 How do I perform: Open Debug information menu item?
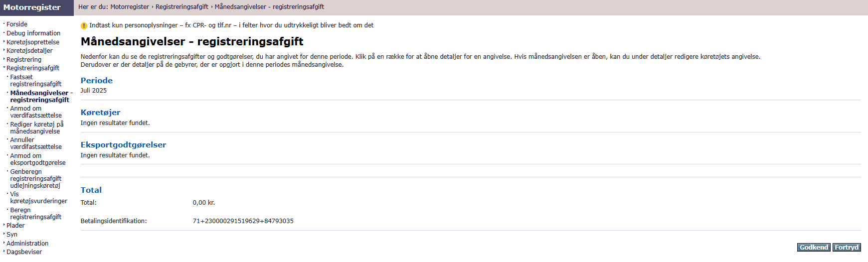click(x=33, y=33)
